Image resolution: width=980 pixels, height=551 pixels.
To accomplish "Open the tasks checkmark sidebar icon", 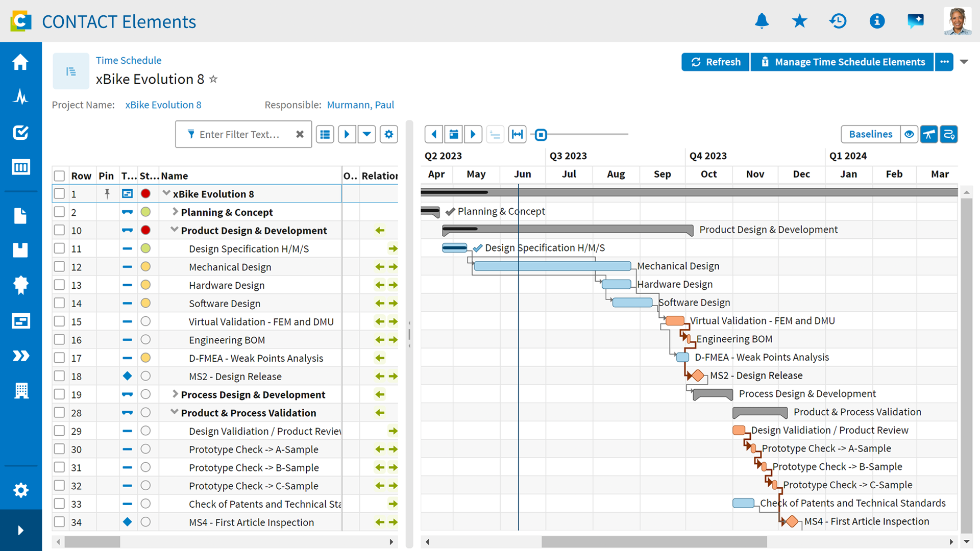I will coord(20,132).
